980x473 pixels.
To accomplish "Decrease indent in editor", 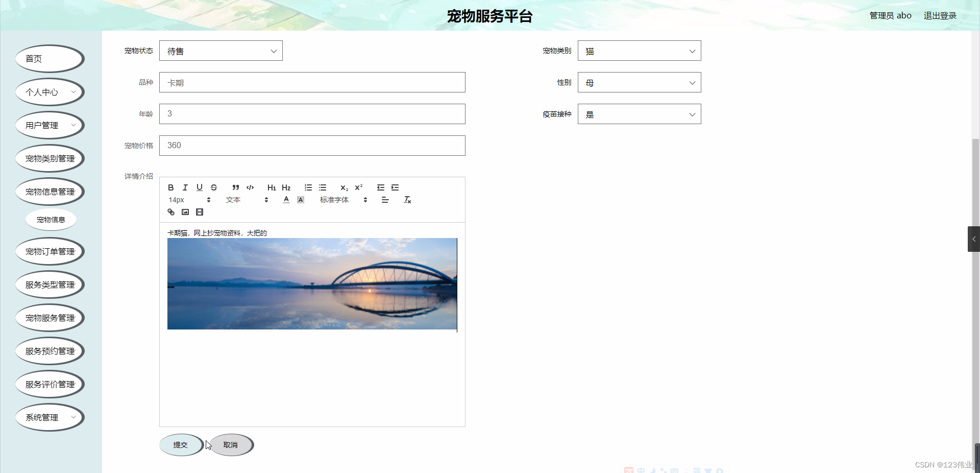I will coord(381,187).
